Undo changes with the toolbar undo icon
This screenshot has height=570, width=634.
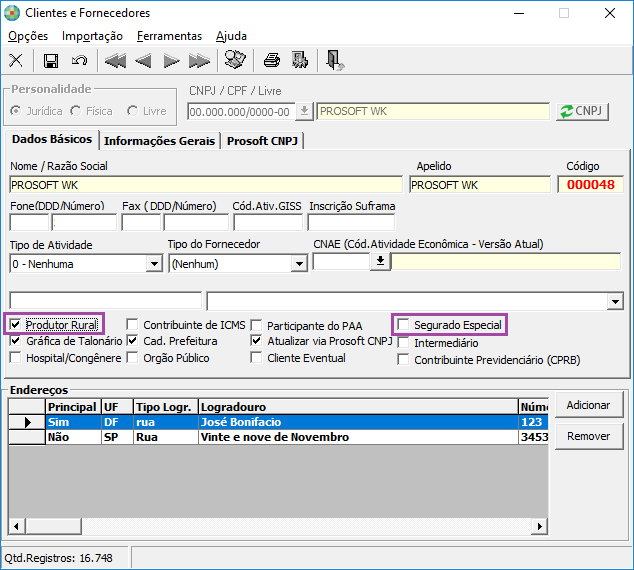pos(79,61)
